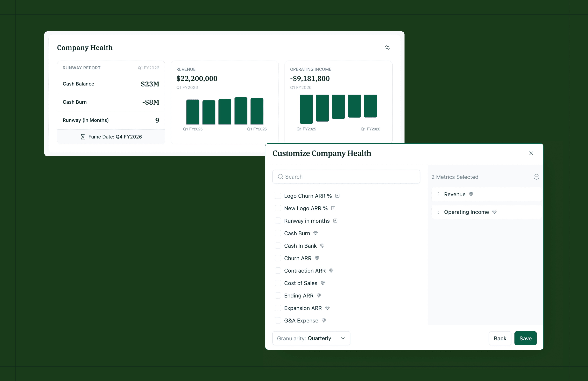This screenshot has height=381, width=588.
Task: Select the Cash In Bank checkbox
Action: coord(278,246)
